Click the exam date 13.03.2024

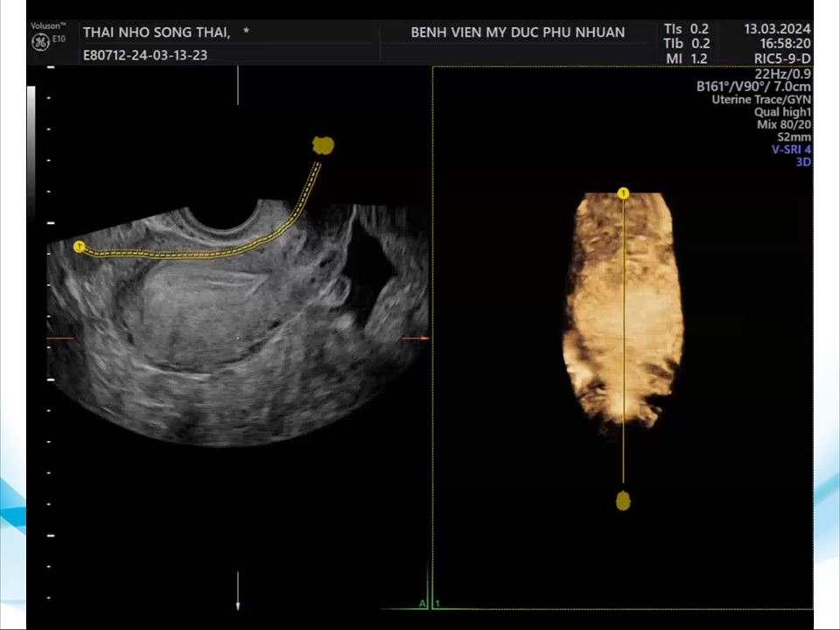pyautogui.click(x=777, y=28)
